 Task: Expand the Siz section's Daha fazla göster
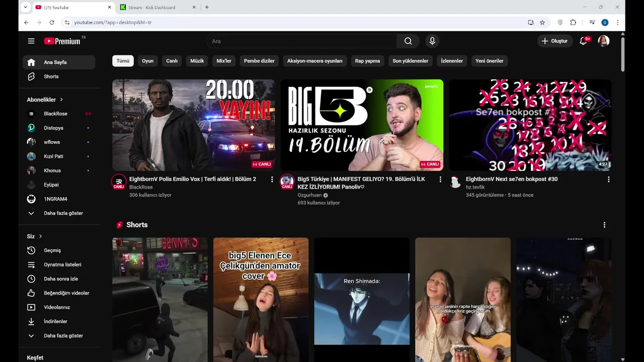[x=59, y=335]
